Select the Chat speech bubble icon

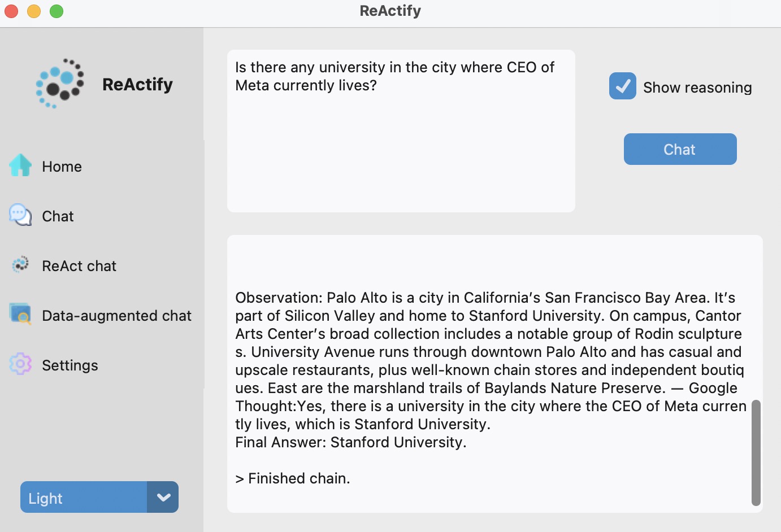pyautogui.click(x=20, y=215)
